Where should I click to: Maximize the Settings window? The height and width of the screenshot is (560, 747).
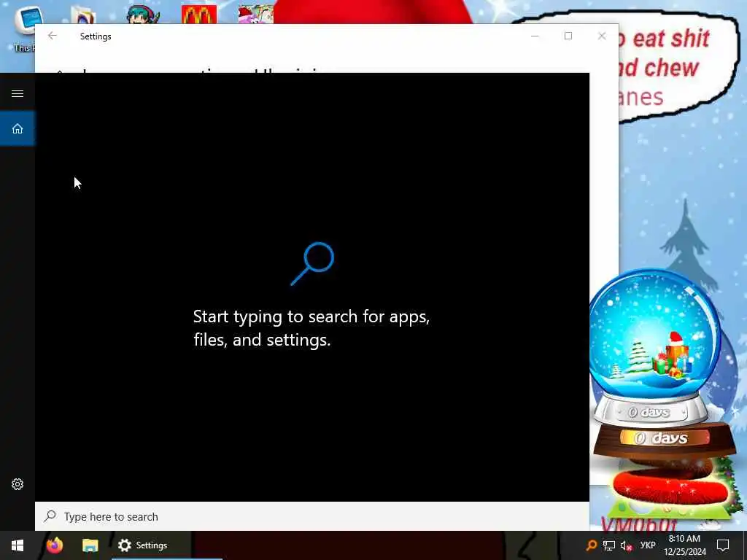pos(568,36)
